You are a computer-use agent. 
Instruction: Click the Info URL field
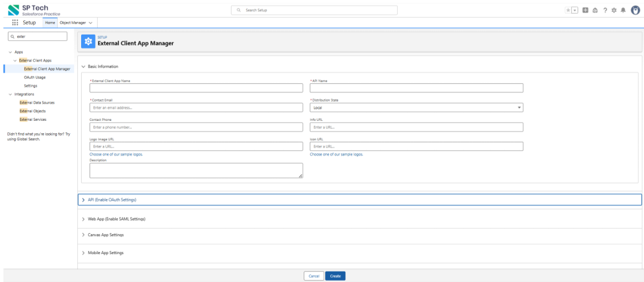(416, 127)
